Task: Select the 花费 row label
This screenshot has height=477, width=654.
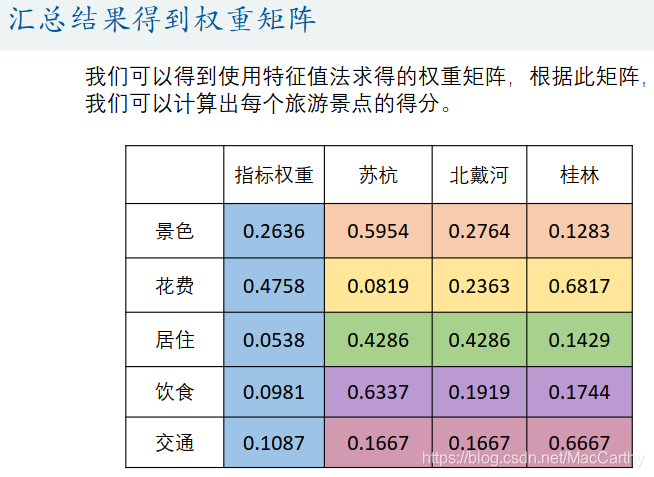Action: pos(174,286)
